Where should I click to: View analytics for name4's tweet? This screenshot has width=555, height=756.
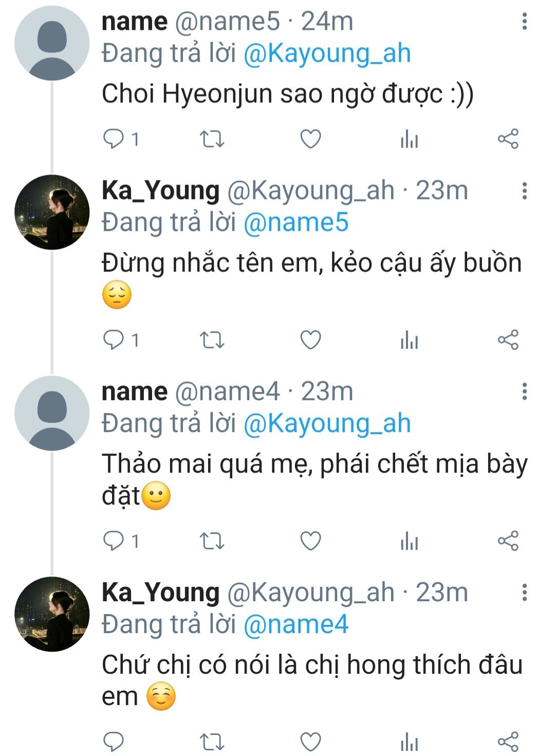point(409,542)
